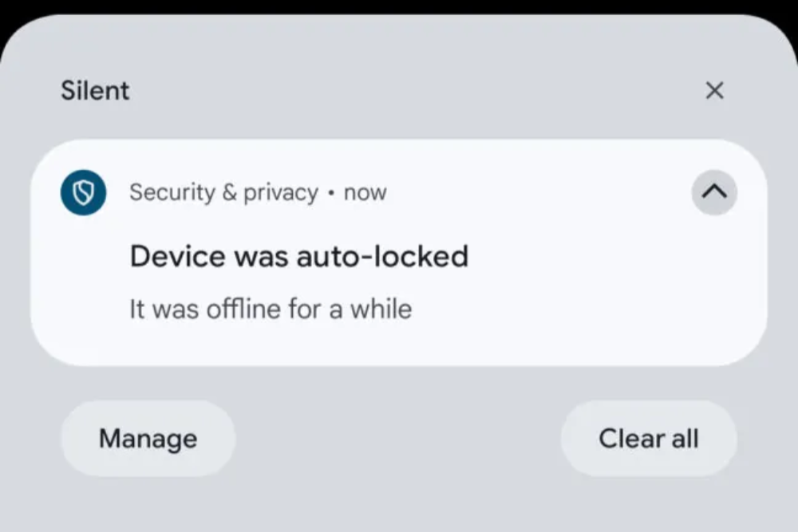
Task: Click the Manage pill button
Action: tap(148, 439)
